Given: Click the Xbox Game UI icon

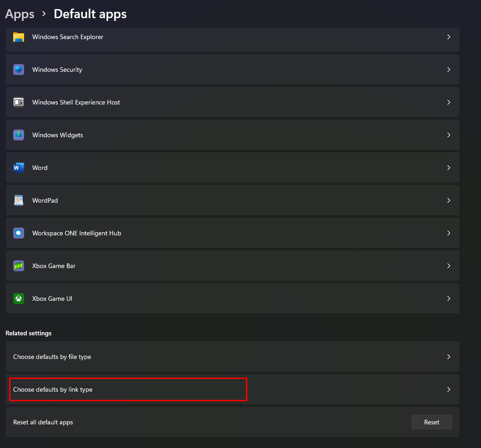Looking at the screenshot, I should point(19,299).
